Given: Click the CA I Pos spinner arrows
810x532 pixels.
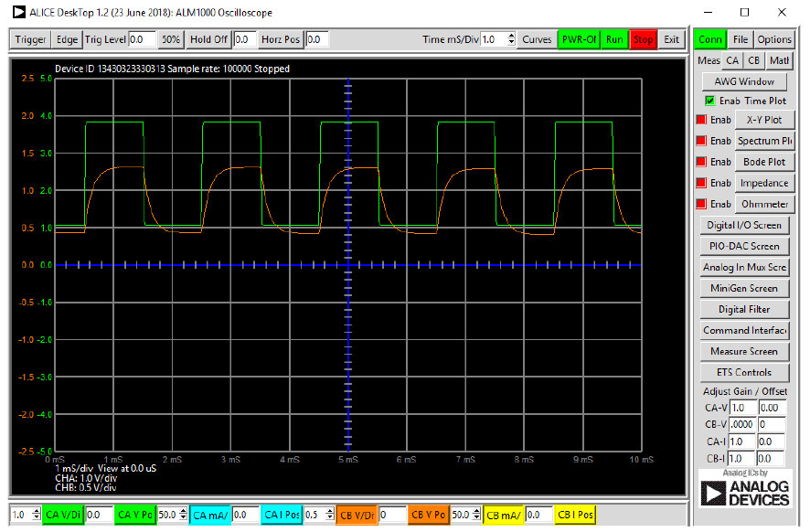Looking at the screenshot, I should pos(330,515).
